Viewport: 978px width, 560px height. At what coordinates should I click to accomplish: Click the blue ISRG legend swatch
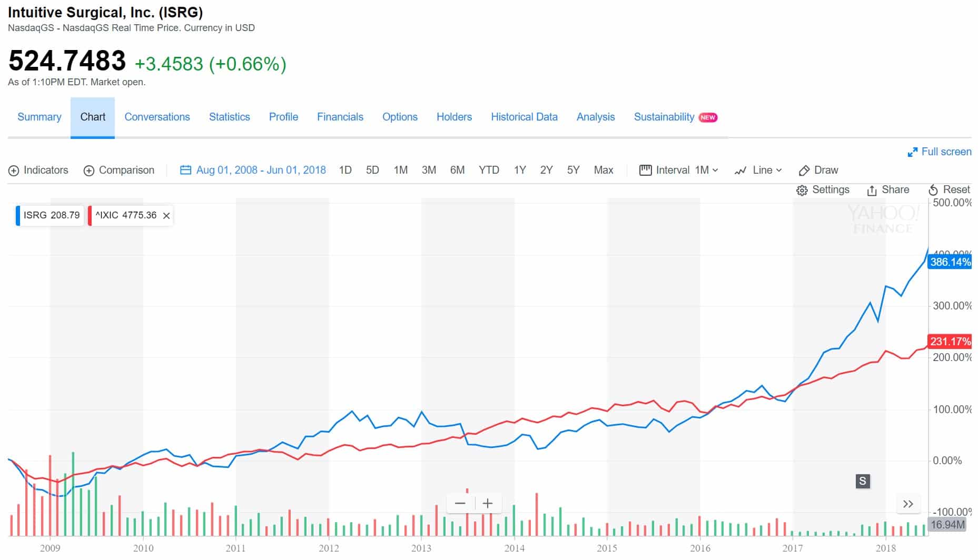[x=18, y=216]
